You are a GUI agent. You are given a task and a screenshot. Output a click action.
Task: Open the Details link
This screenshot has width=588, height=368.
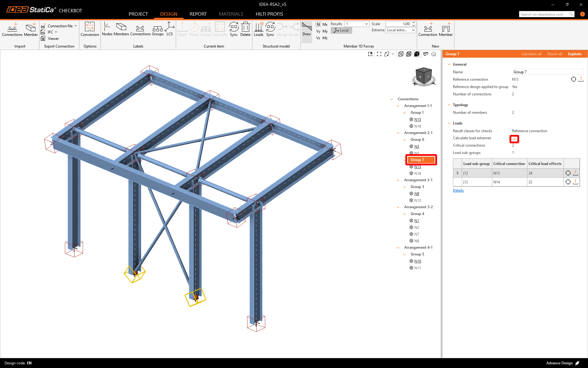458,190
